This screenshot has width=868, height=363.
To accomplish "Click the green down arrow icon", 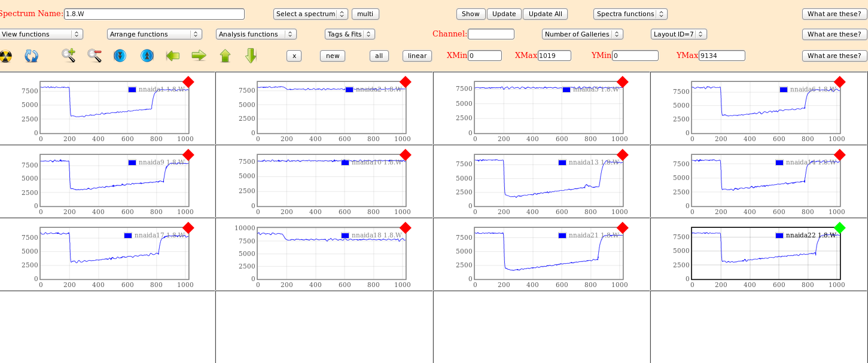I will 251,56.
